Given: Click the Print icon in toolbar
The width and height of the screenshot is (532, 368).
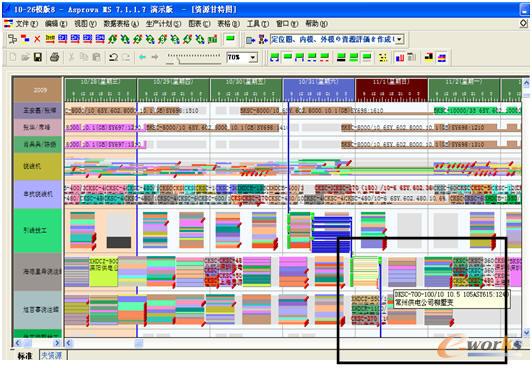Looking at the screenshot, I should [55, 57].
